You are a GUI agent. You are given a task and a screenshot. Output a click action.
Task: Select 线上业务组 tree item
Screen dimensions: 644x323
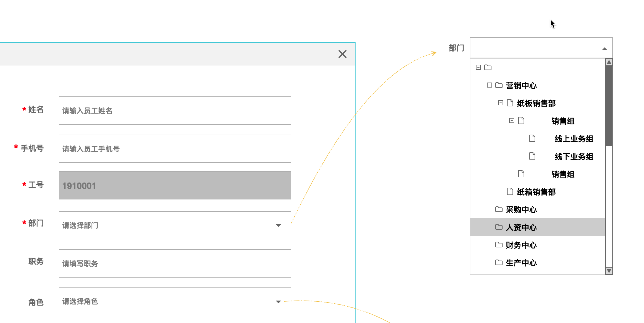(x=574, y=139)
